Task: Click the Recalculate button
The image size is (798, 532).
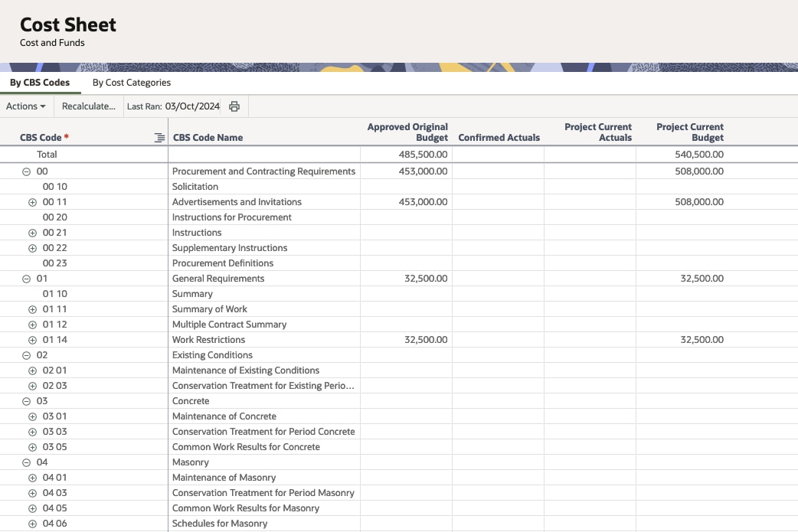Action: (89, 106)
